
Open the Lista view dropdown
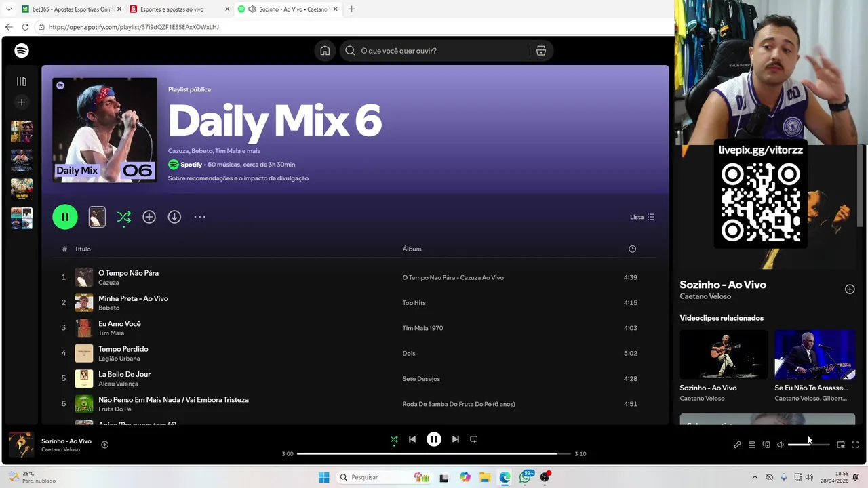coord(642,217)
